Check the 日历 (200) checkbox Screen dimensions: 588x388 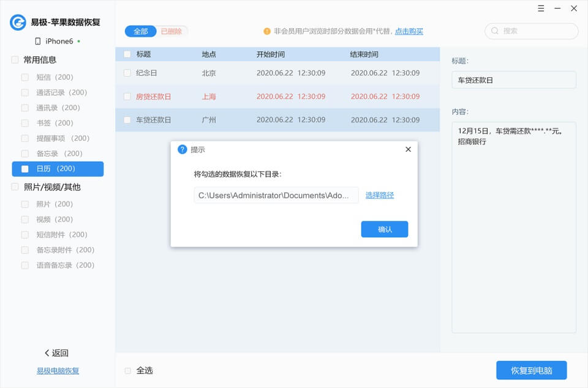tap(24, 169)
